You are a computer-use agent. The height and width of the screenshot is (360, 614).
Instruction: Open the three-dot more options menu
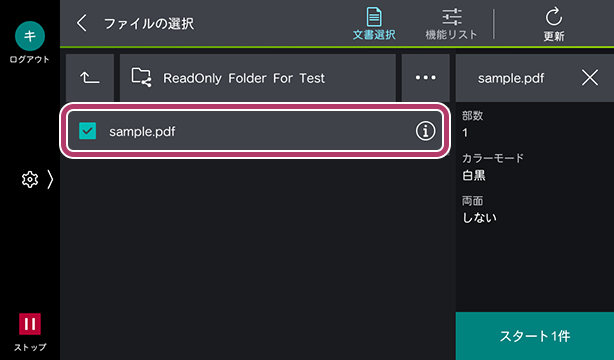[x=426, y=78]
